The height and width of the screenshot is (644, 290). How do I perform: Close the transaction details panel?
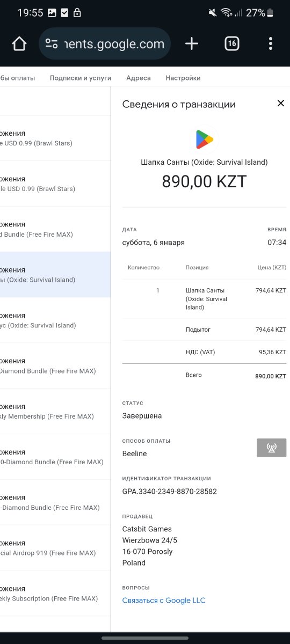[x=280, y=104]
